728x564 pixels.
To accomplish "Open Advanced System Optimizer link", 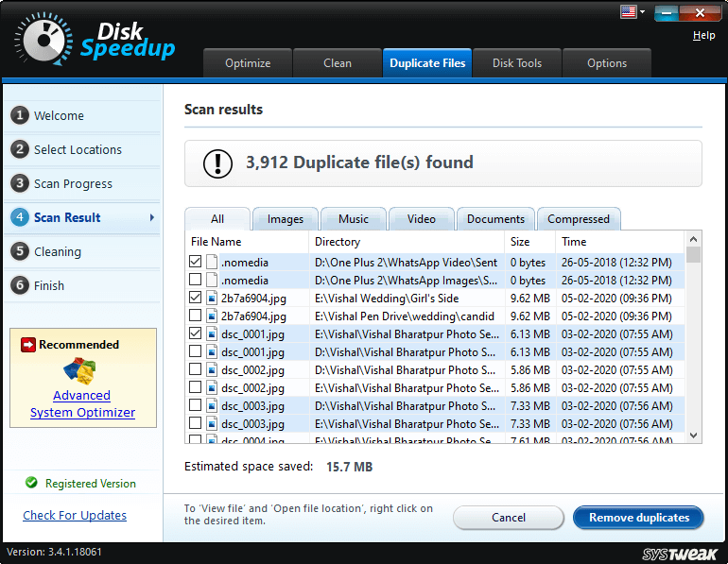I will pos(82,403).
